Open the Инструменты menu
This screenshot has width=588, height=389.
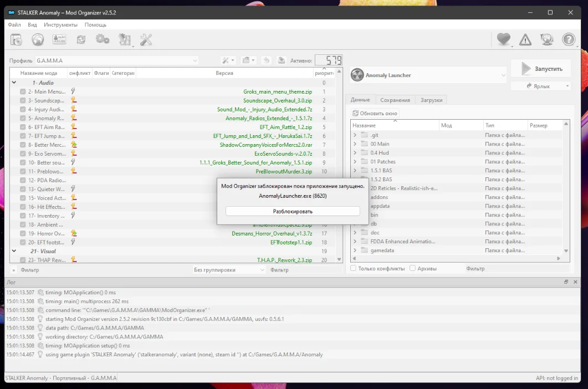pyautogui.click(x=60, y=24)
